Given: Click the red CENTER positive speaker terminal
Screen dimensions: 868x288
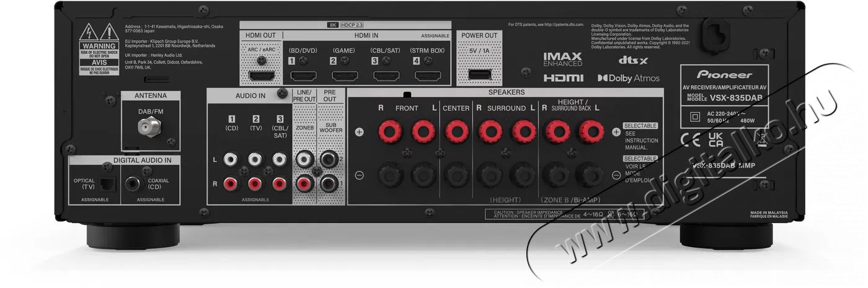Looking at the screenshot, I should 456,131.
